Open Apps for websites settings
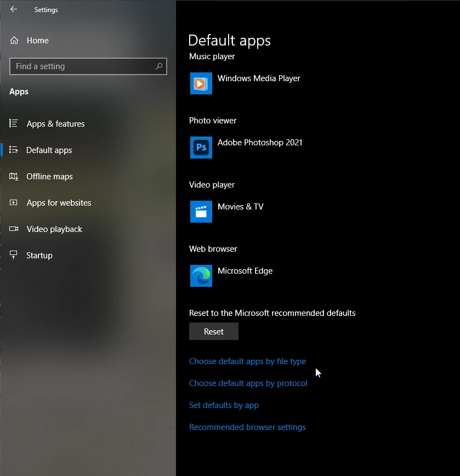460x476 pixels. (59, 203)
